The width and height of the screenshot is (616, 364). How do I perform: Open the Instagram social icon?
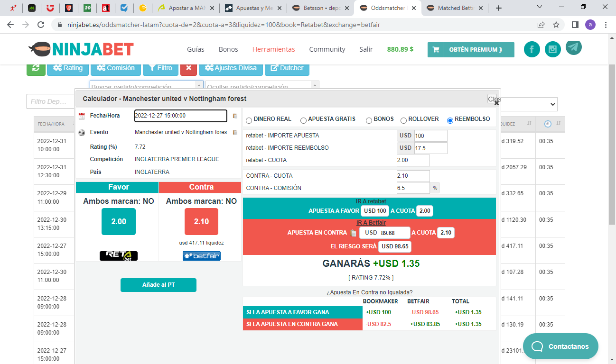click(x=553, y=49)
